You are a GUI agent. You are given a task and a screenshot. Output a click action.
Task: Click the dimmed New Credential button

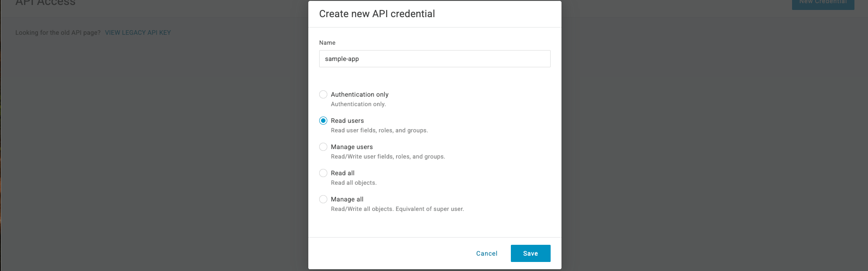pyautogui.click(x=823, y=4)
